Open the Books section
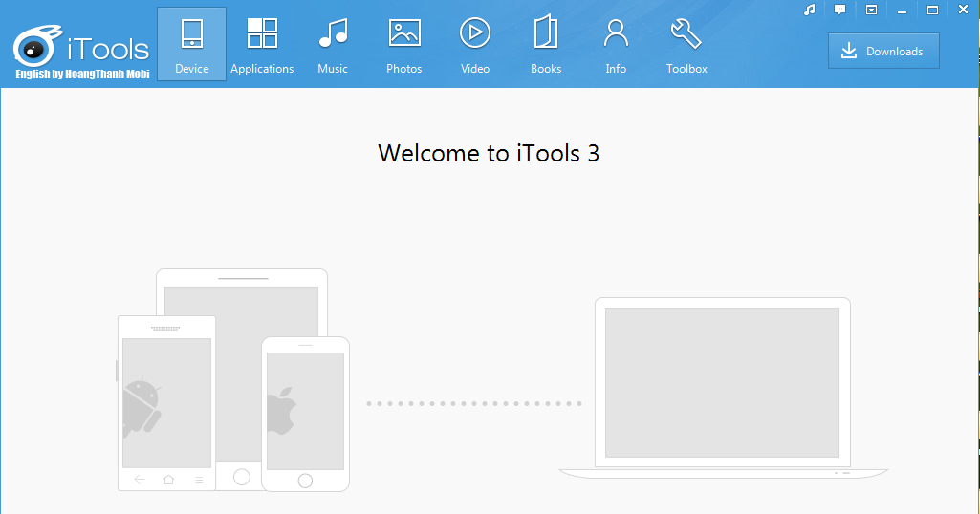This screenshot has width=980, height=514. coord(546,44)
